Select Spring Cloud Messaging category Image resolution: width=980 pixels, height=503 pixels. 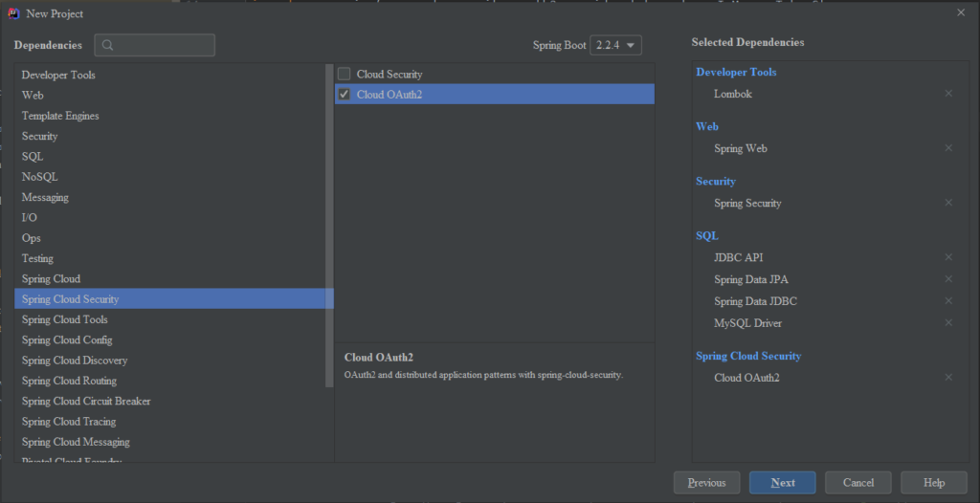(x=174, y=442)
